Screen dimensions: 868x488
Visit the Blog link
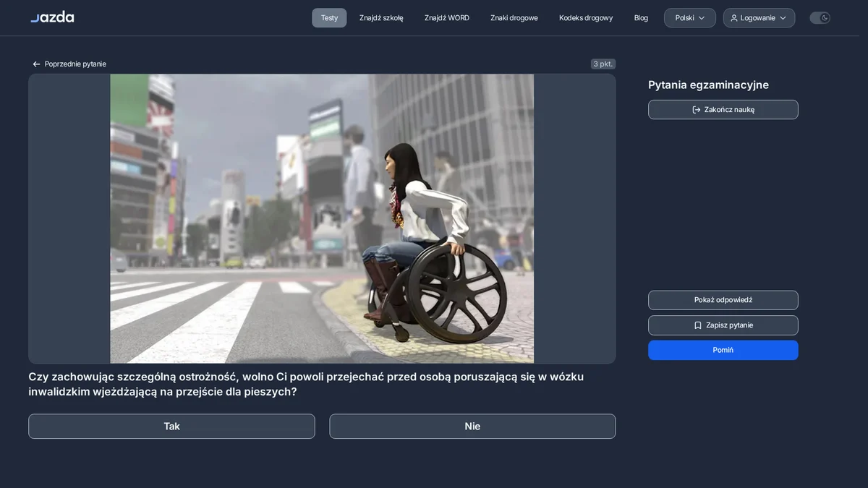coord(641,18)
